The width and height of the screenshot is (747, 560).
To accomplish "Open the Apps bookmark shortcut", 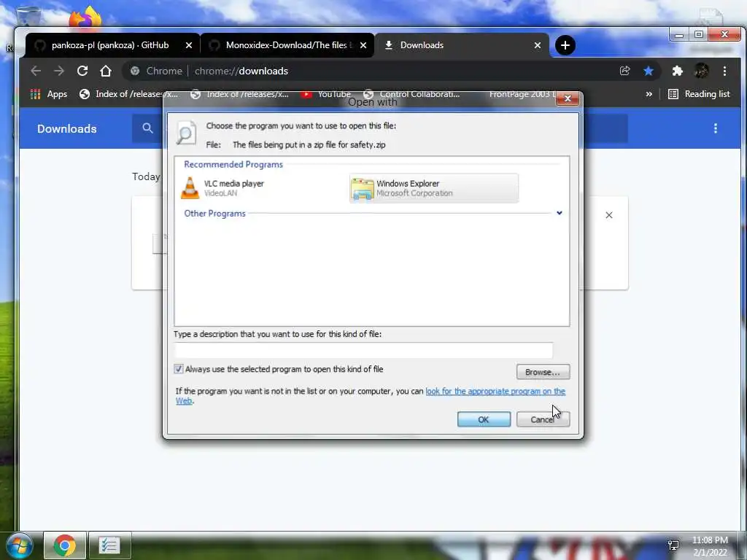I will [49, 94].
